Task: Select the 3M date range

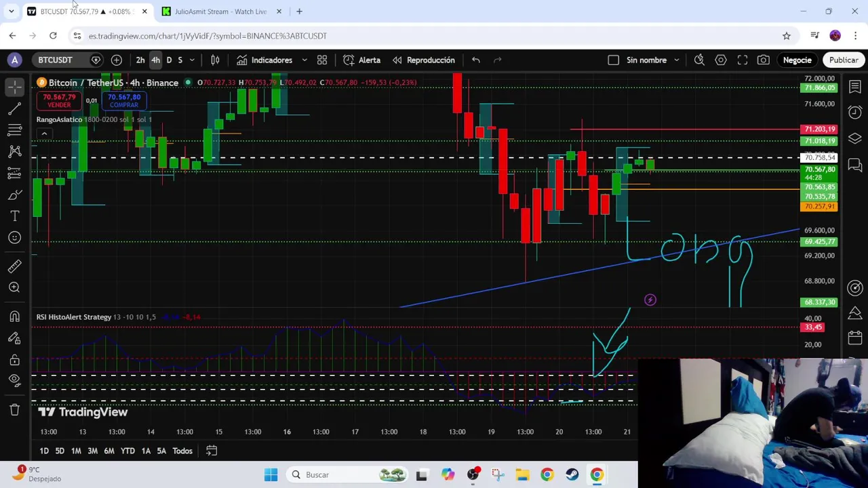Action: [92, 451]
